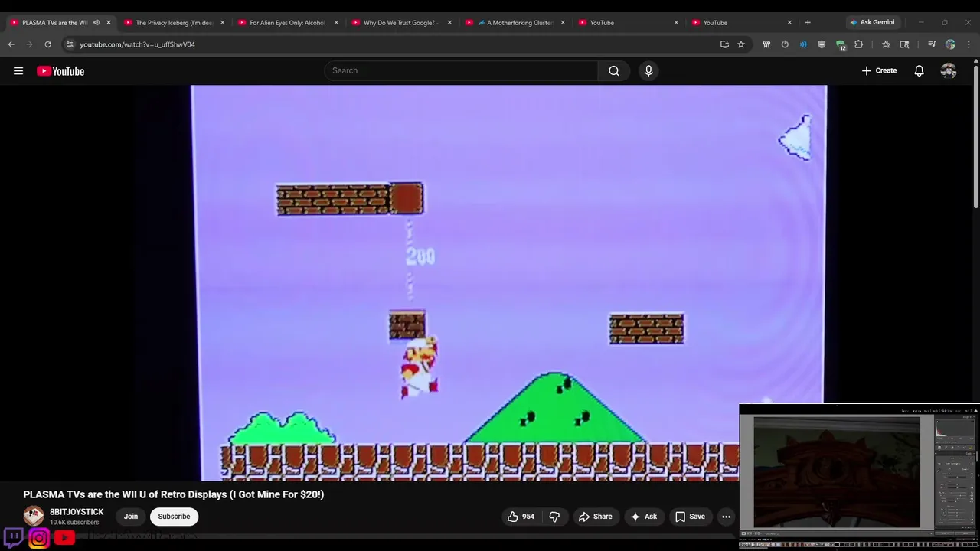Click the video title text PLASMA TVs

pyautogui.click(x=174, y=494)
